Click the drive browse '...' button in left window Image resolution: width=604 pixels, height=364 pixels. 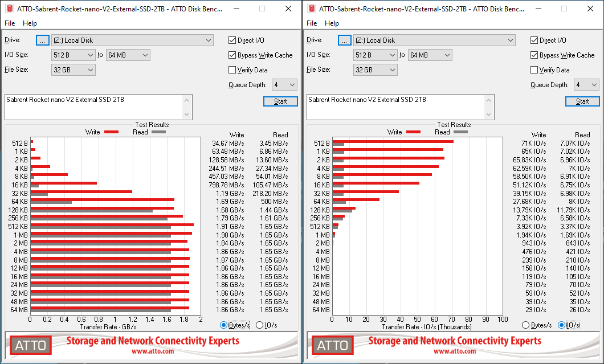pos(43,40)
